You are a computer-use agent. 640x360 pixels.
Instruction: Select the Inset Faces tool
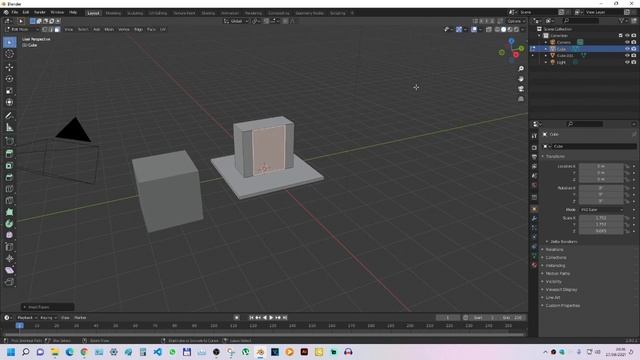pyautogui.click(x=9, y=166)
